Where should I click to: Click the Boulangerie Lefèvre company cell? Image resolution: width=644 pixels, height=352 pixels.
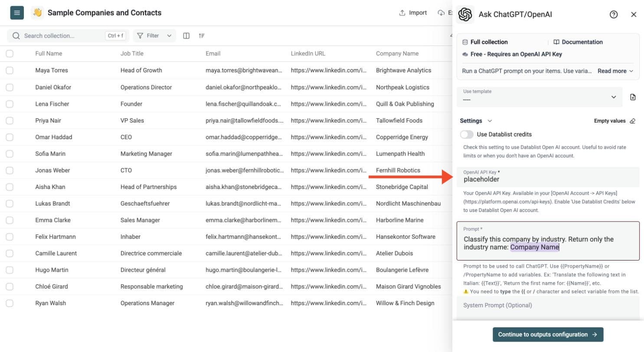click(402, 270)
